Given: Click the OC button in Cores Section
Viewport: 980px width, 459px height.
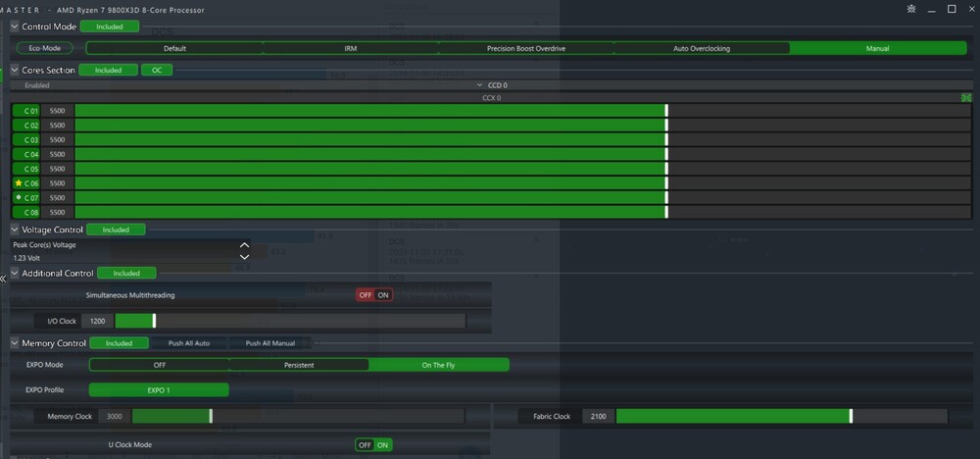Looking at the screenshot, I should 157,70.
